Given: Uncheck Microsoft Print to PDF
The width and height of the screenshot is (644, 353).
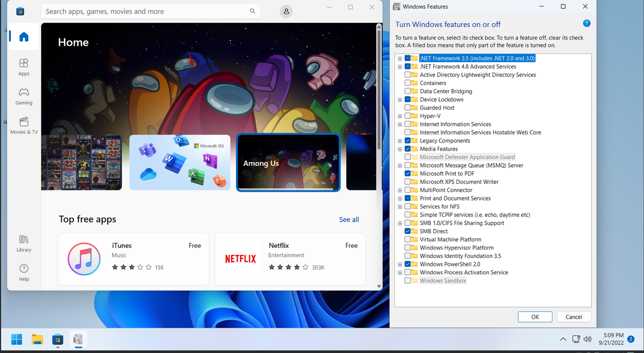Looking at the screenshot, I should (408, 174).
